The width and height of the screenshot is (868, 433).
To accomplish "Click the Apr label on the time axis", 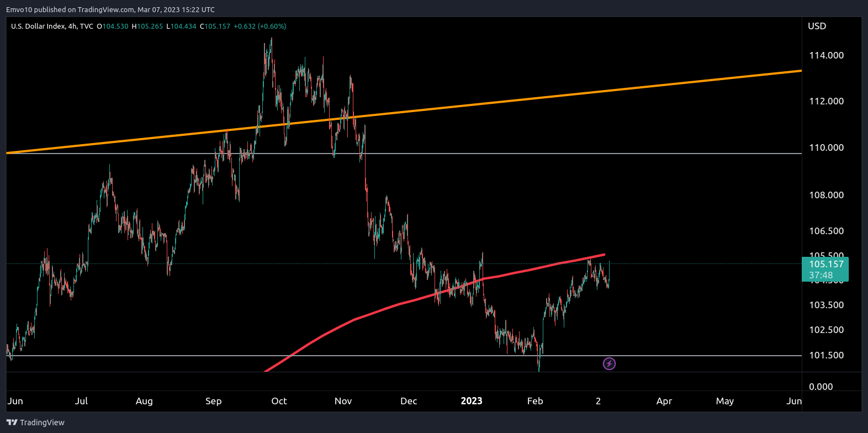I will pos(664,401).
